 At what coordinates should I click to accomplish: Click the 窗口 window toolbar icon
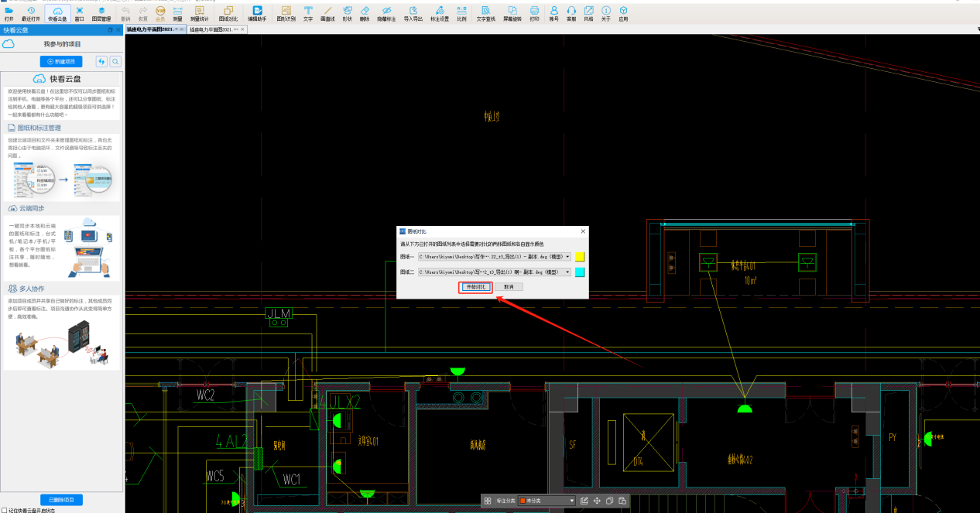[x=80, y=12]
